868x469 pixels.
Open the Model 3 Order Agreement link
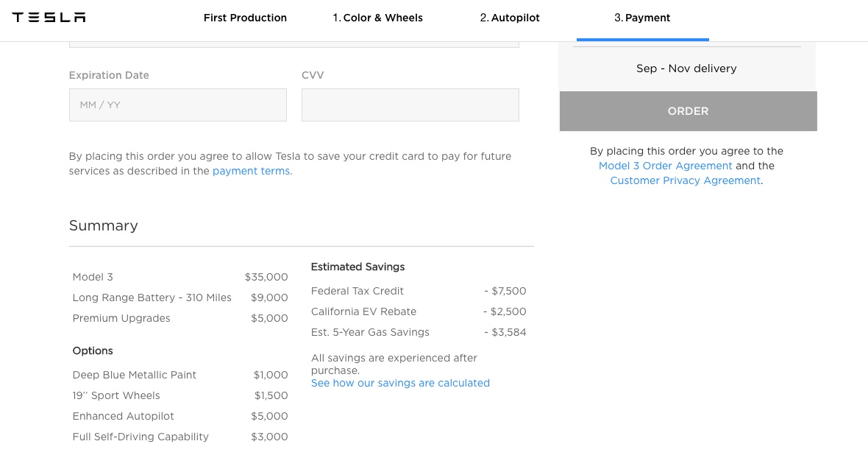click(x=666, y=166)
